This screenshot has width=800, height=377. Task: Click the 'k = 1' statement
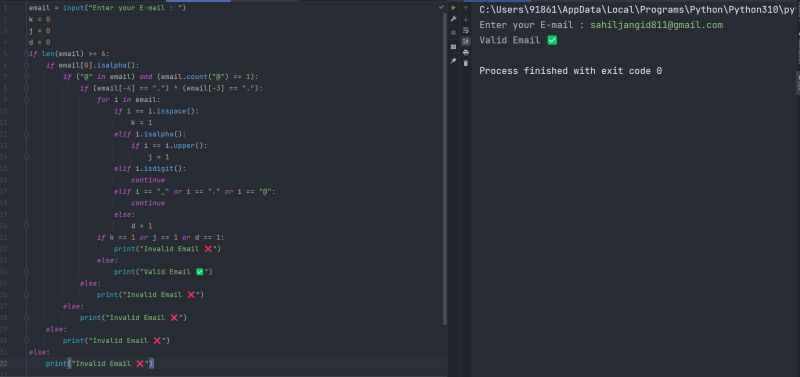tap(141, 122)
